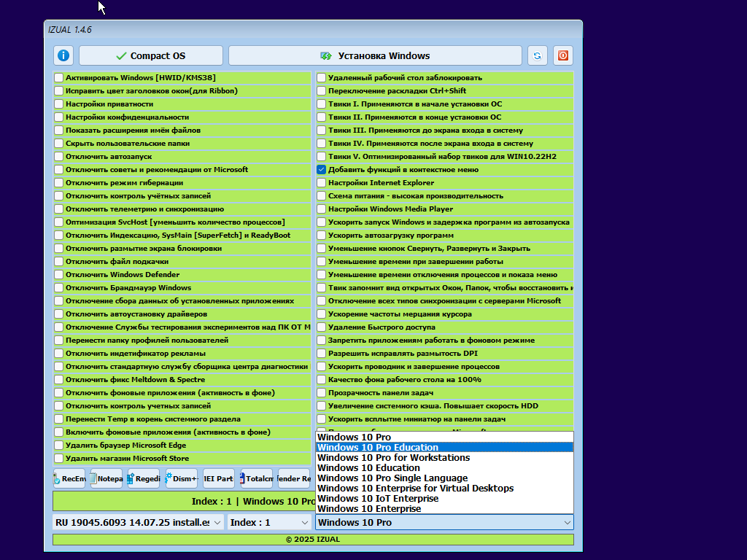The width and height of the screenshot is (747, 560).
Task: Start the Dism++ tool
Action: [182, 478]
